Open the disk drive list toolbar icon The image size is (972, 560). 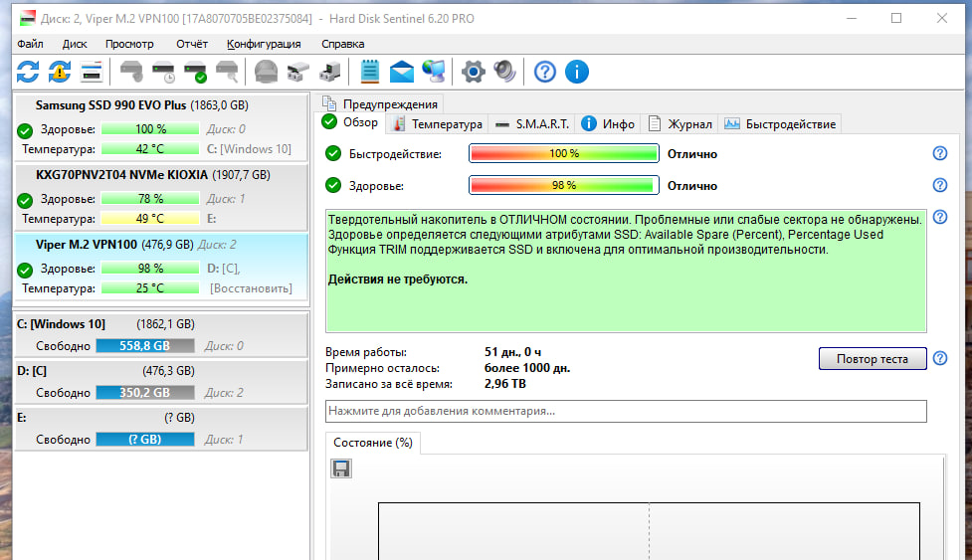pyautogui.click(x=92, y=72)
